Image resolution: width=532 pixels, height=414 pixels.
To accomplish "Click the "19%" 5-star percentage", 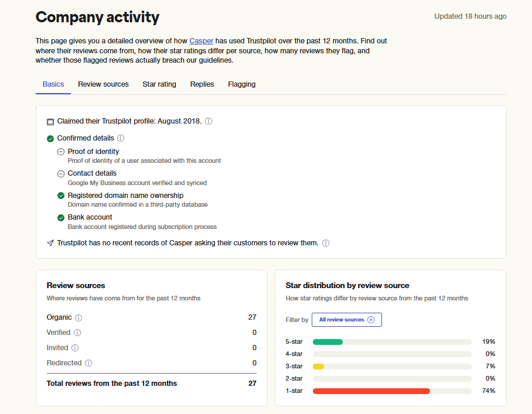I will tap(489, 342).
